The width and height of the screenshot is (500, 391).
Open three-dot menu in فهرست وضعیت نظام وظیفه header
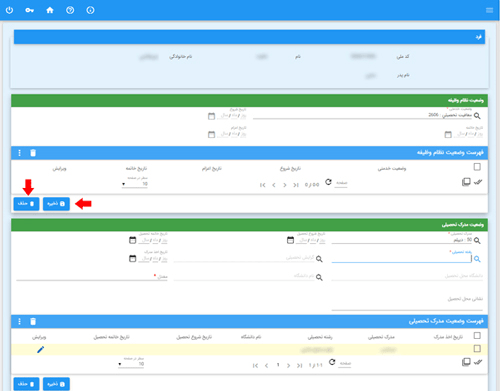click(x=19, y=153)
